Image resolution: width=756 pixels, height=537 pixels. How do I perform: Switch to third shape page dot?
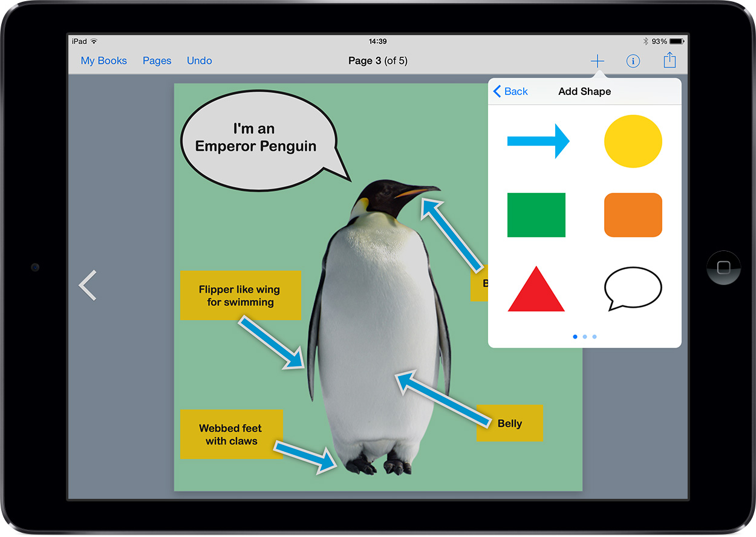tap(595, 337)
